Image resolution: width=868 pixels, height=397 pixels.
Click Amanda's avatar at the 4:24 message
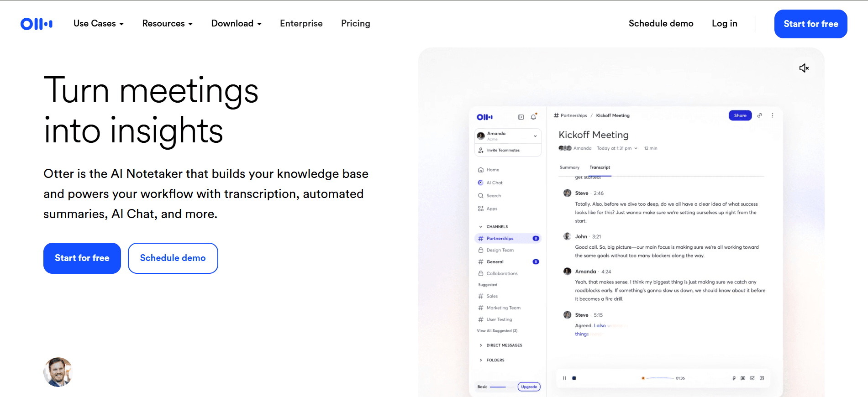[567, 272]
